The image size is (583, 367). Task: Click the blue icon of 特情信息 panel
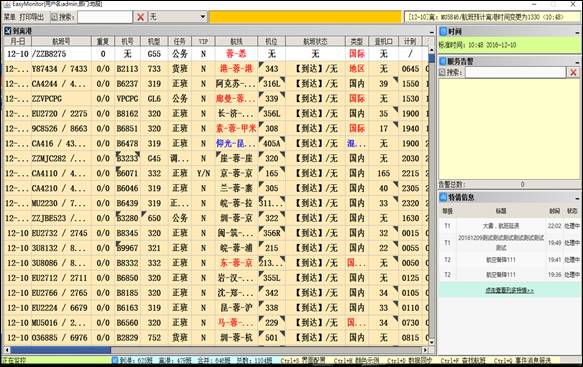(x=443, y=197)
